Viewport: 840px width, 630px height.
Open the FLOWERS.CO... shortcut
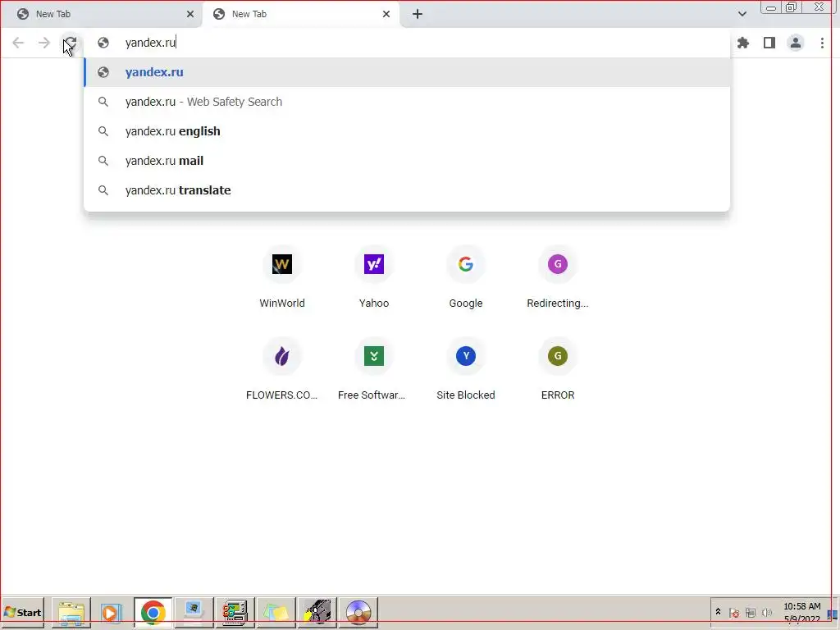point(282,370)
